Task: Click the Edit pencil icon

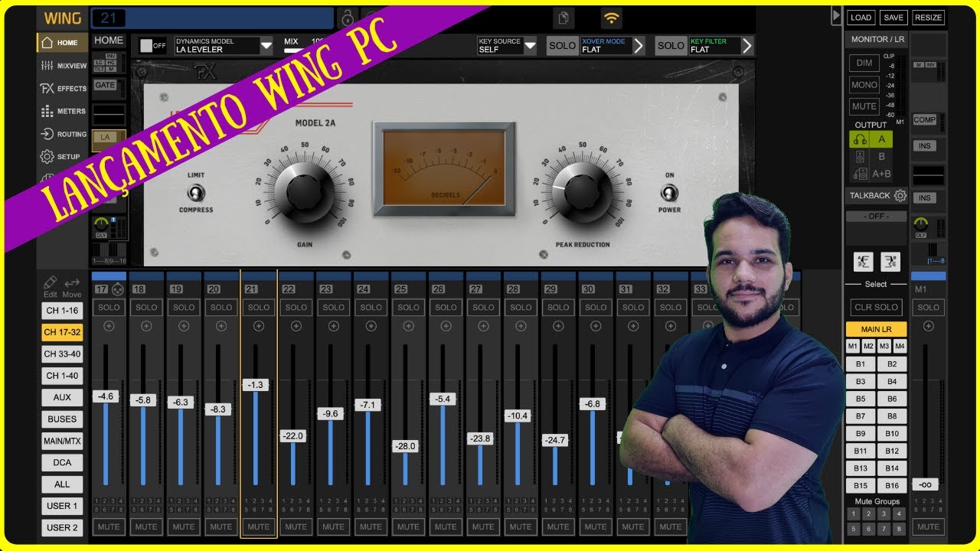Action: pyautogui.click(x=51, y=282)
